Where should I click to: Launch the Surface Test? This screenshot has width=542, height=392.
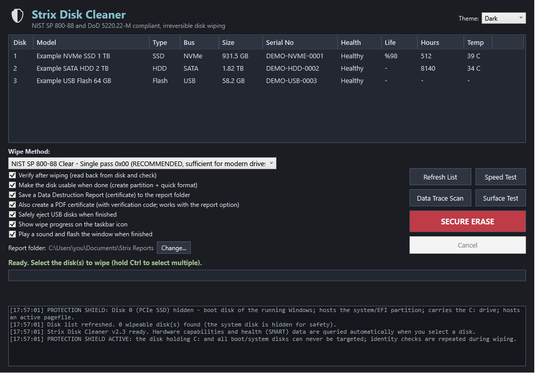coord(501,198)
